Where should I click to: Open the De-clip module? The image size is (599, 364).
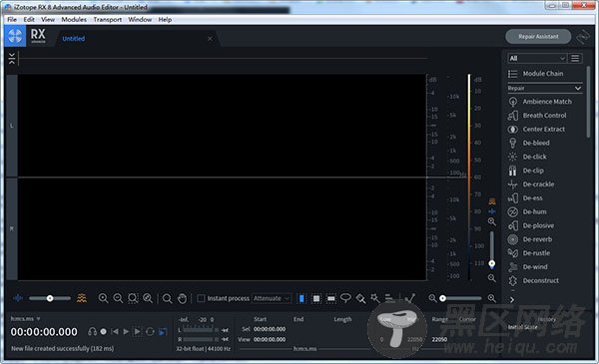coord(526,171)
